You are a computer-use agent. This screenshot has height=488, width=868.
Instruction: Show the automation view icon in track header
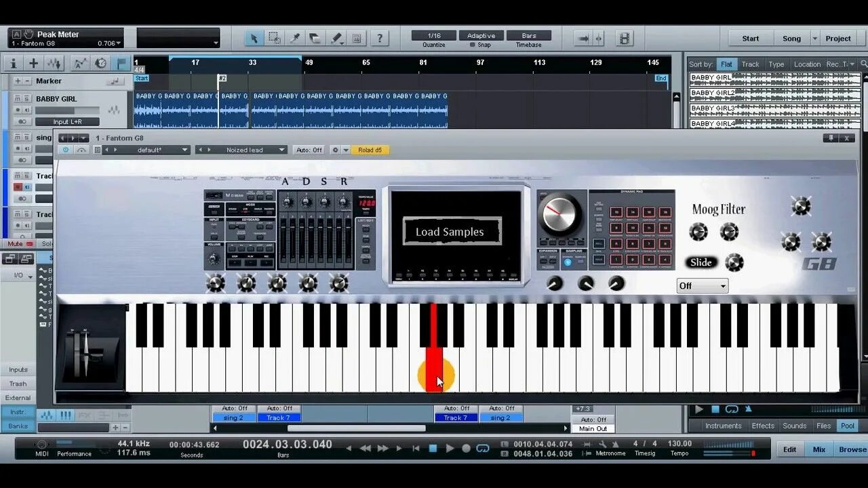tap(80, 63)
